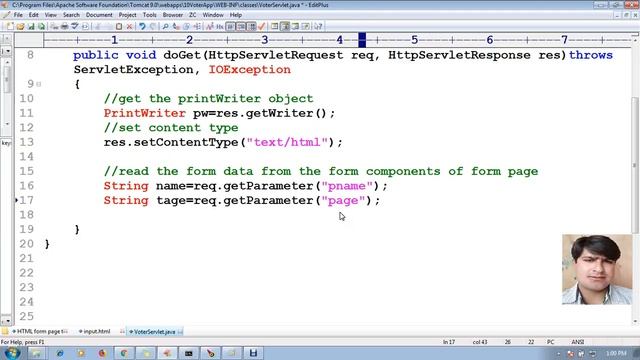640x360 pixels.
Task: Open the Help menu
Action: point(236,15)
